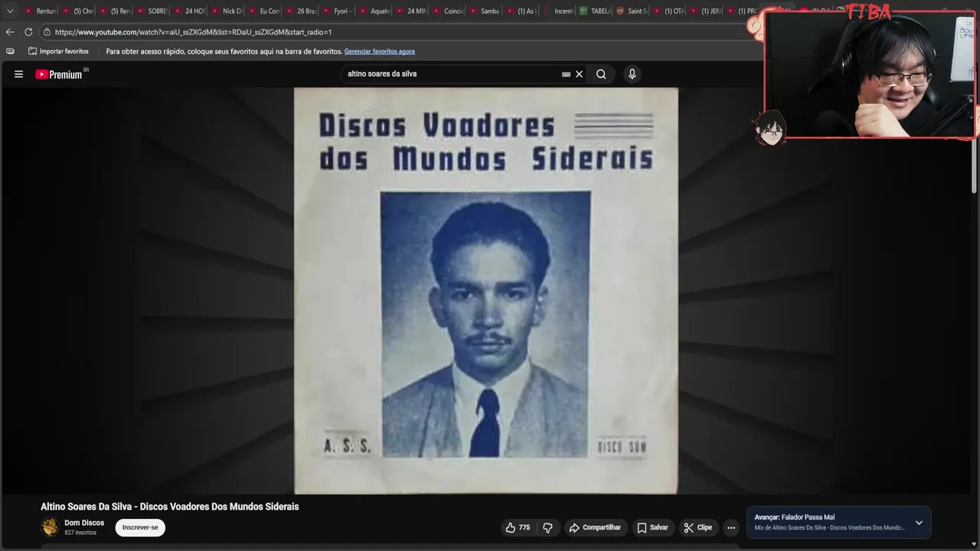Create a clip with Clipe button
The width and height of the screenshot is (980, 551).
tap(698, 527)
